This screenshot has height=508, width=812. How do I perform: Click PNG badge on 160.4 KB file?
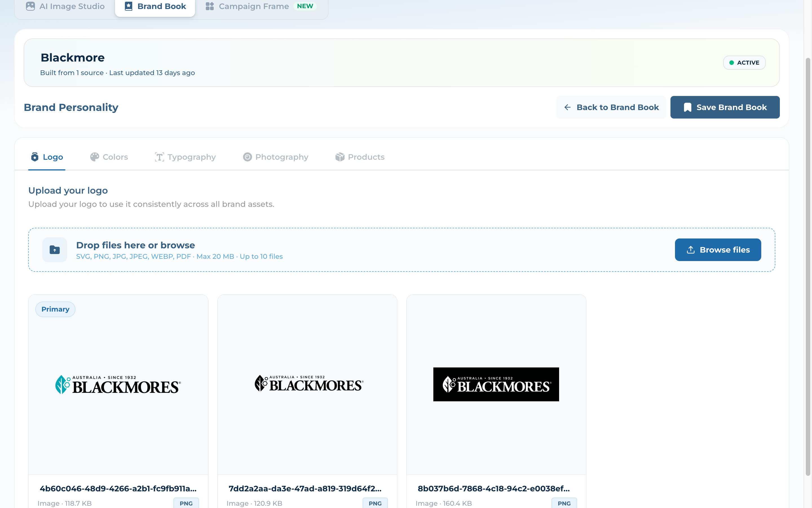pos(564,503)
